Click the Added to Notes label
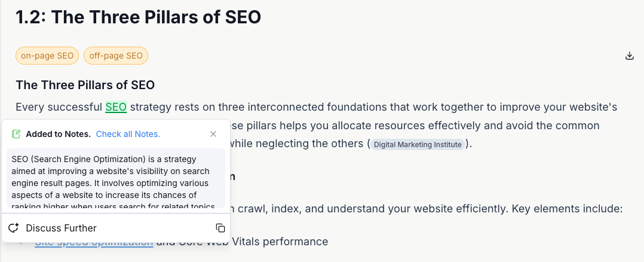644x262 pixels. tap(58, 134)
